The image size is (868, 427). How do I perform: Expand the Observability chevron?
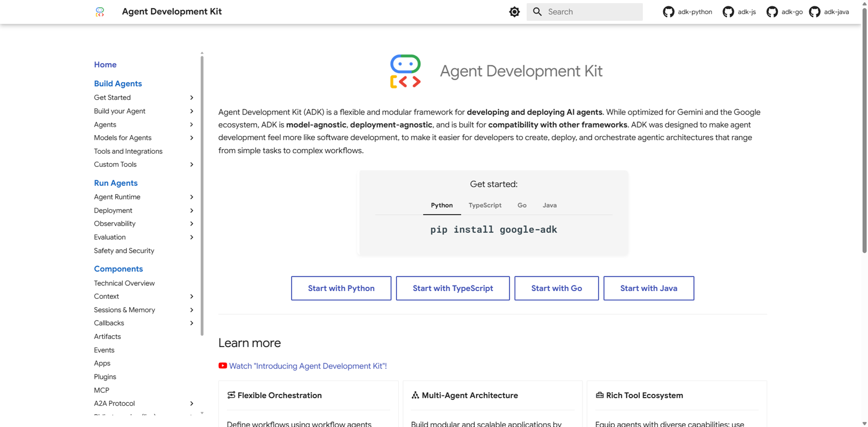pyautogui.click(x=192, y=223)
